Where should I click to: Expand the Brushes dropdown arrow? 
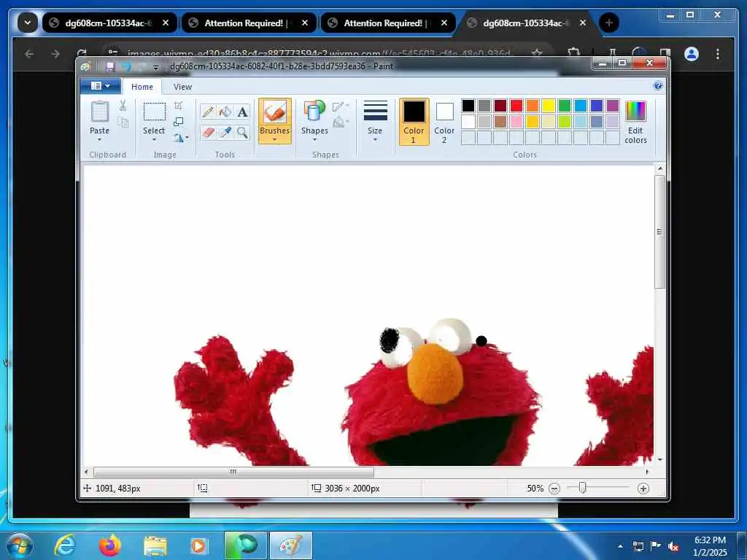(x=275, y=140)
